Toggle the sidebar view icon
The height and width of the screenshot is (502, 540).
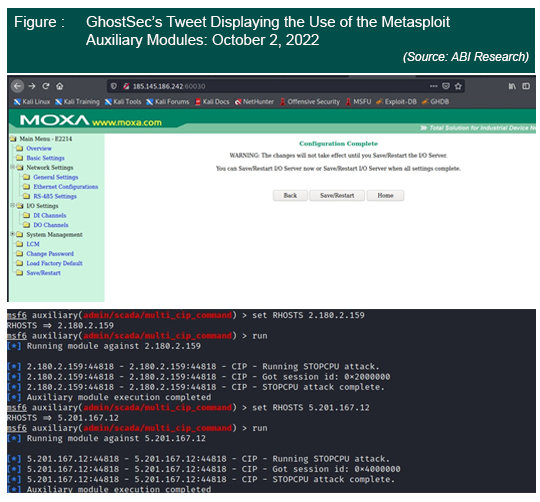526,86
